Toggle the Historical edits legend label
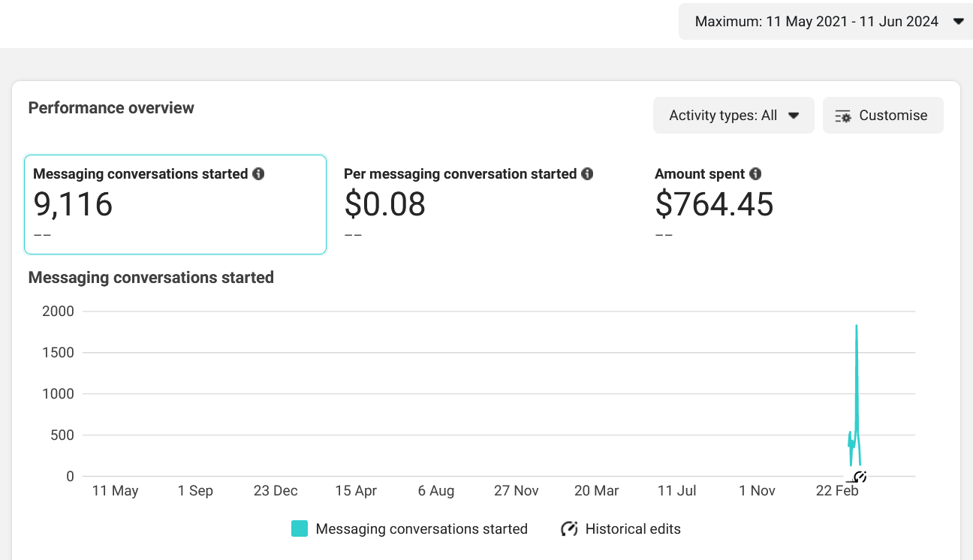Screen dimensions: 973x560 pos(632,529)
